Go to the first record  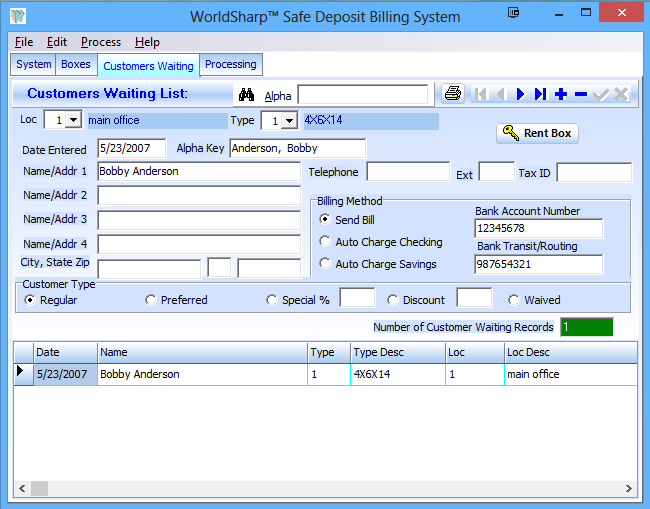[481, 94]
